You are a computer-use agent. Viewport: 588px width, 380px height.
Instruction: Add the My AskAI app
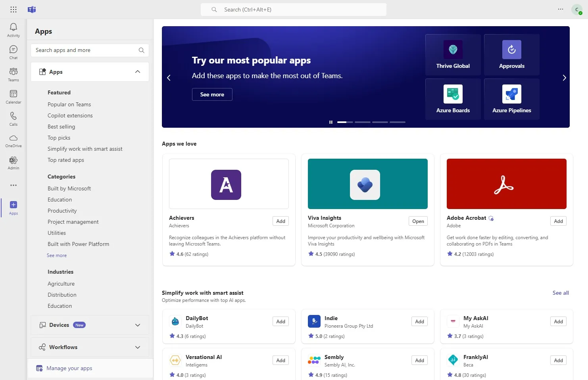tap(559, 322)
